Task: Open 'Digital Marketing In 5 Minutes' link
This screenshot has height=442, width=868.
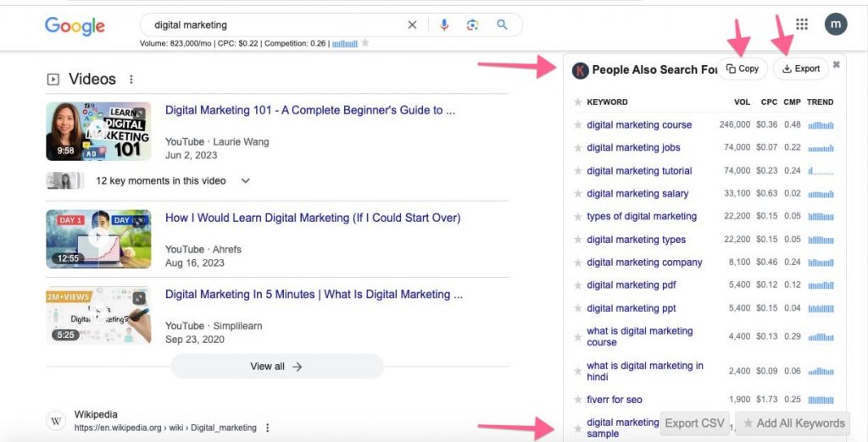Action: [x=314, y=295]
